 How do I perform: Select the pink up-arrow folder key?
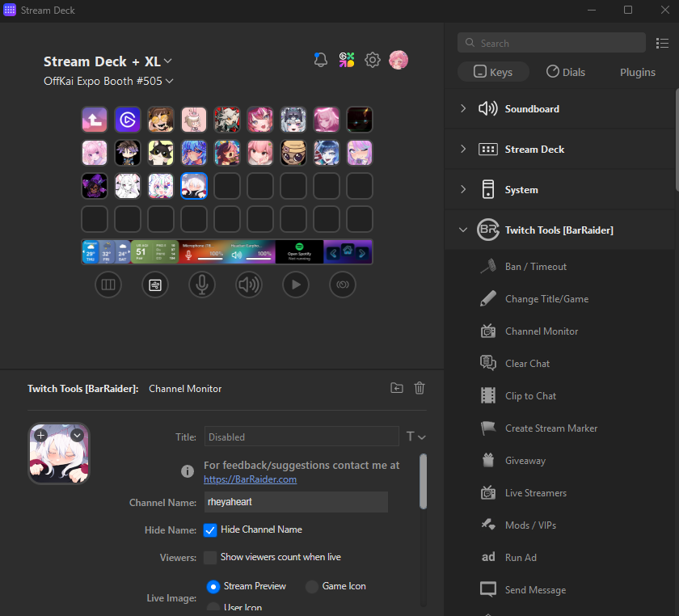click(x=95, y=120)
